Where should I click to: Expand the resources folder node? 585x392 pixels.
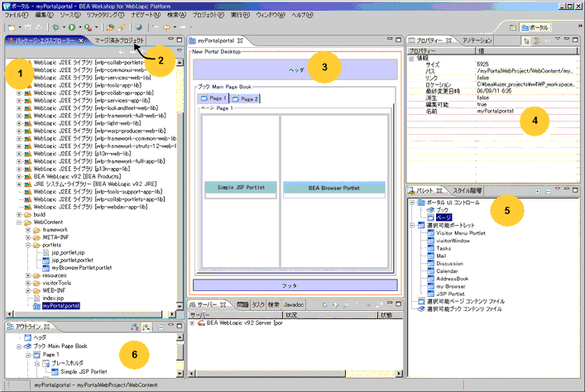pos(28,275)
